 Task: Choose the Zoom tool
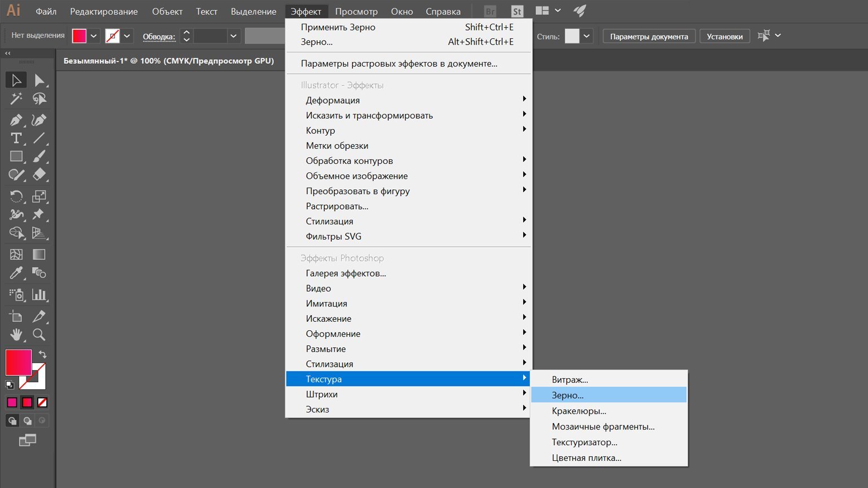tap(39, 335)
